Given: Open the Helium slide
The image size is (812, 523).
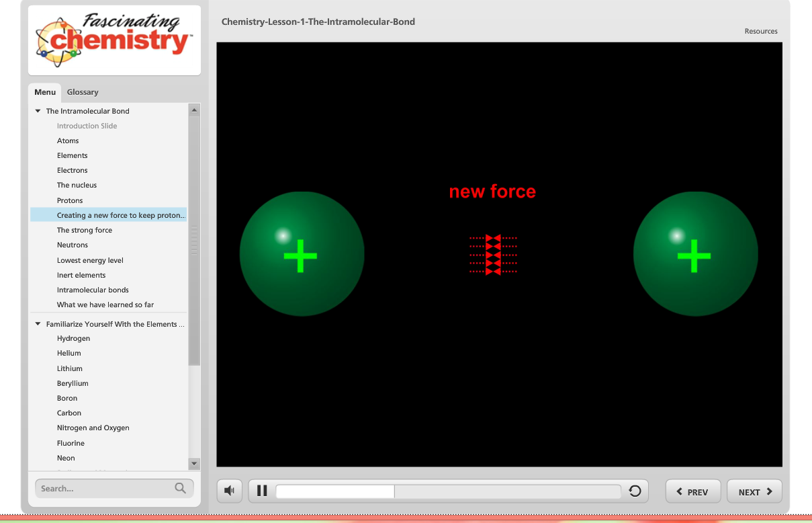Looking at the screenshot, I should click(69, 353).
